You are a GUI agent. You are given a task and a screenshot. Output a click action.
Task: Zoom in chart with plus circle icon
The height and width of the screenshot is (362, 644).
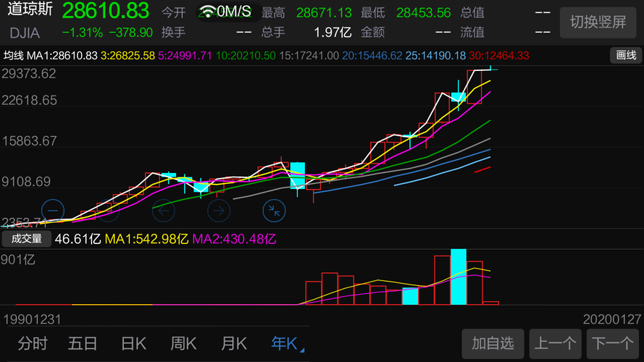pyautogui.click(x=109, y=211)
